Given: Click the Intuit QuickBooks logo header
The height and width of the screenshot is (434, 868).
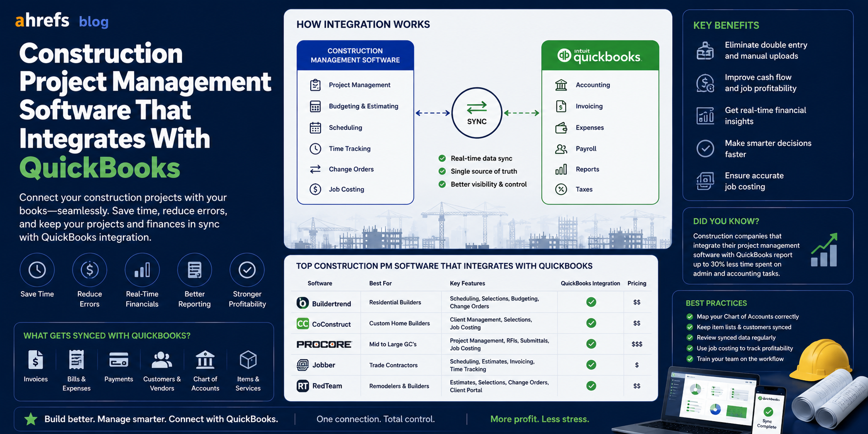Looking at the screenshot, I should (600, 56).
